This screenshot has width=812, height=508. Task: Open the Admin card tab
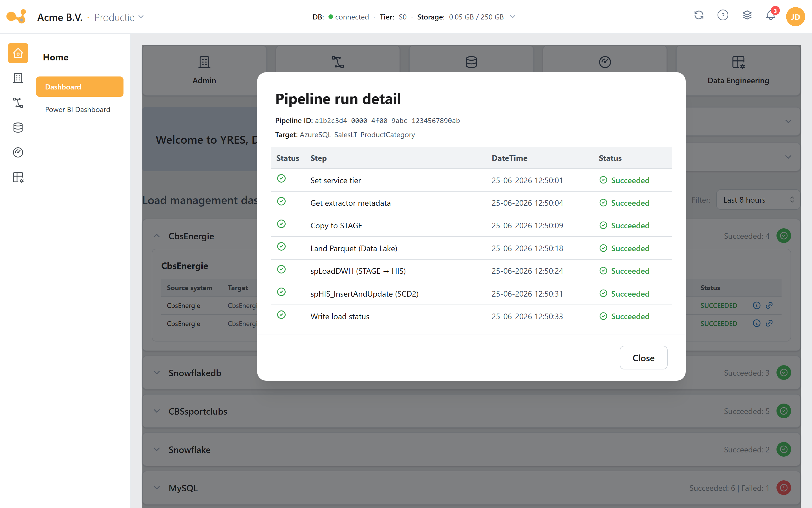tap(204, 71)
